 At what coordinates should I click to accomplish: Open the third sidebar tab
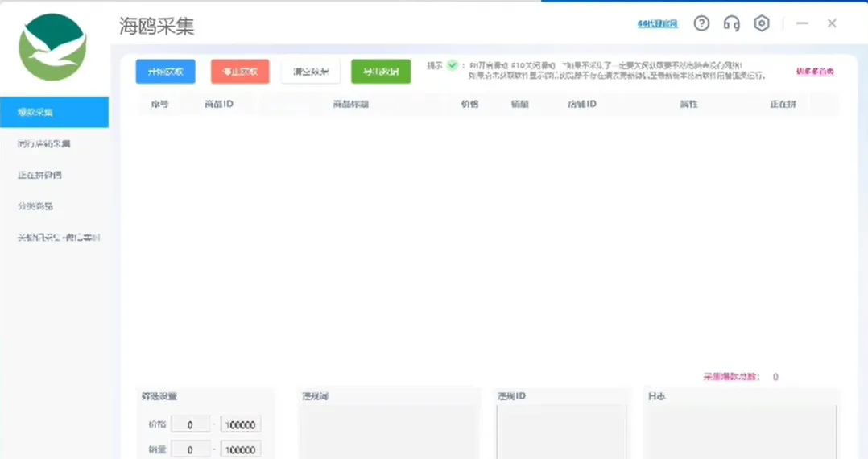click(40, 175)
